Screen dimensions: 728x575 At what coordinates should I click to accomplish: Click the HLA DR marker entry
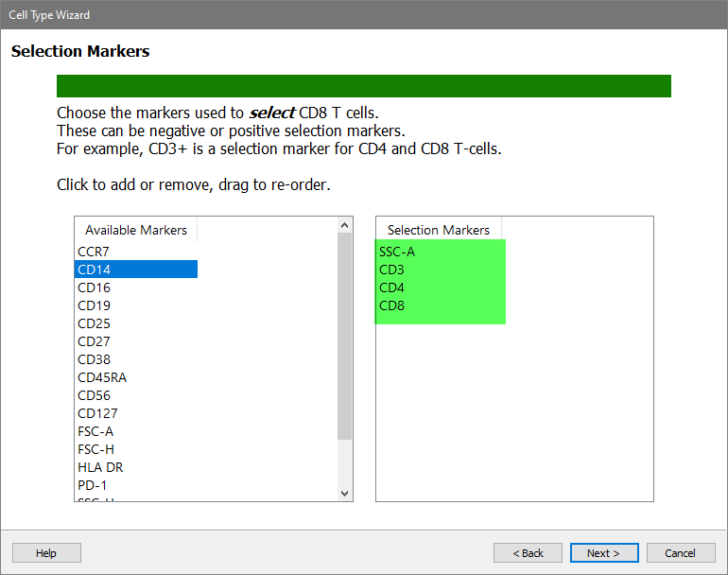pos(100,467)
